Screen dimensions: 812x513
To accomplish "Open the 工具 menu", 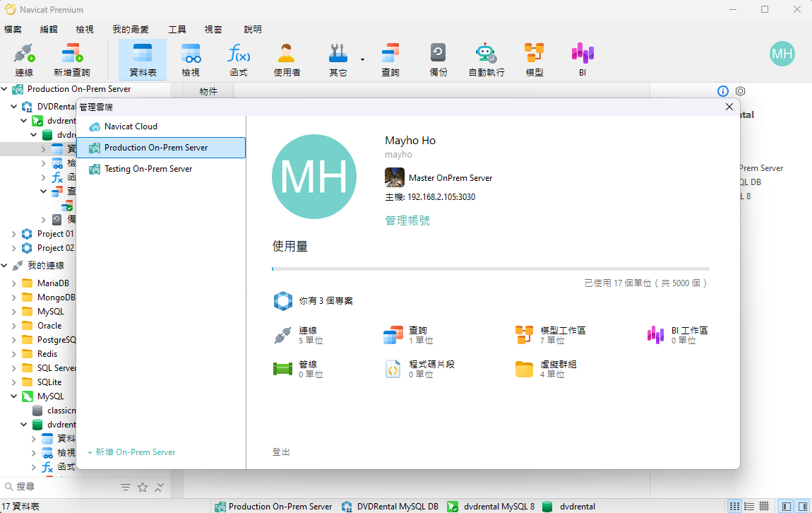I will tap(177, 29).
